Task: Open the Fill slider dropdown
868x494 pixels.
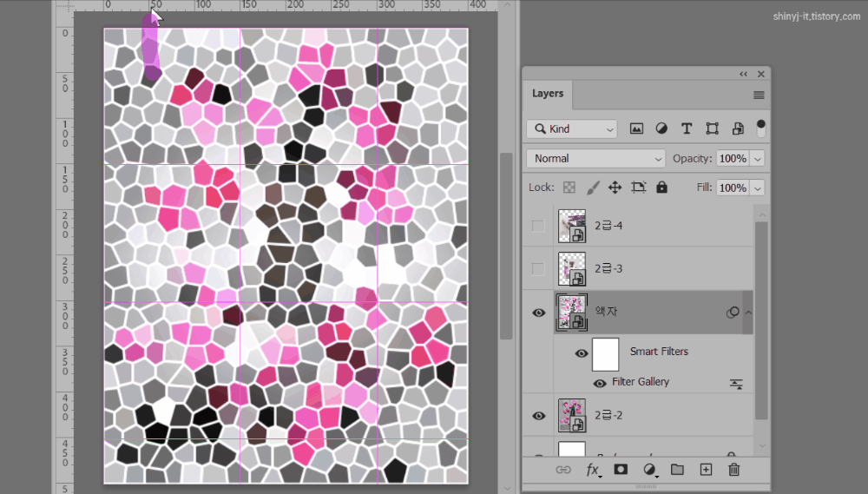Action: pos(758,188)
